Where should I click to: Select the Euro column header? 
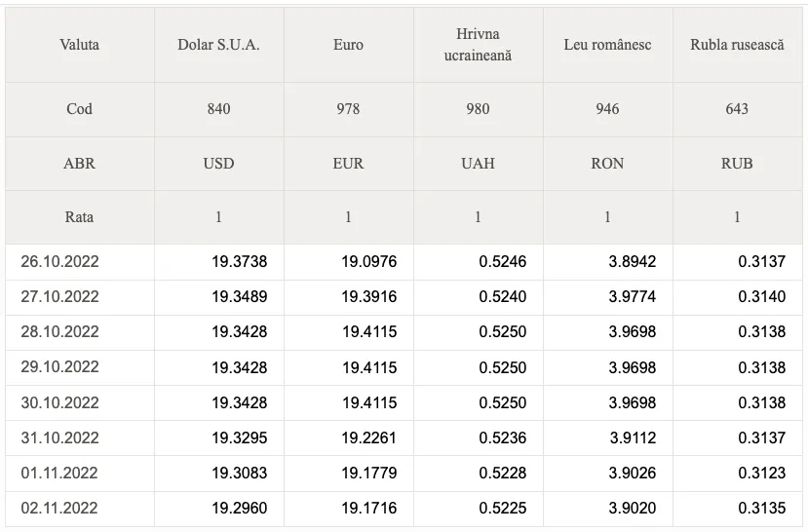pos(348,45)
